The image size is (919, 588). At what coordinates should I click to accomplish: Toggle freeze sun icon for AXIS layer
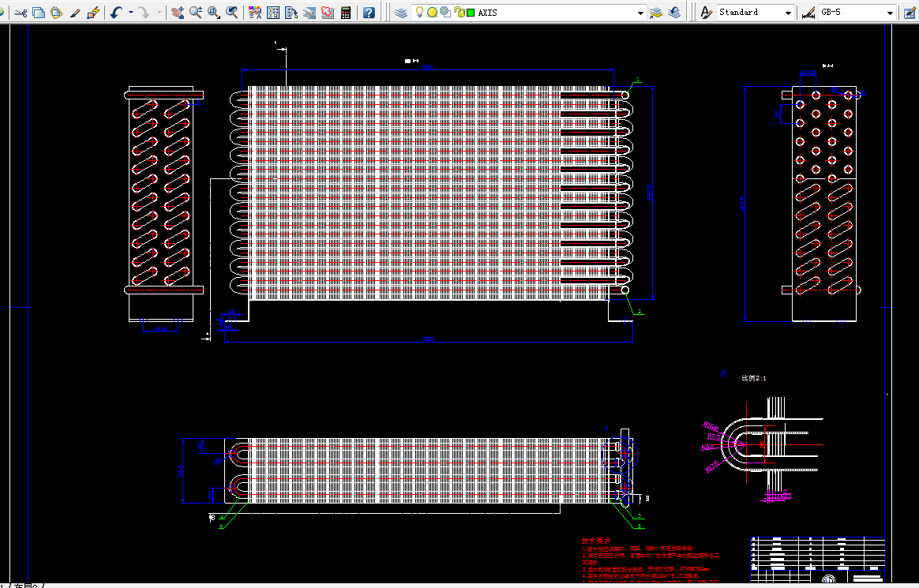click(432, 13)
